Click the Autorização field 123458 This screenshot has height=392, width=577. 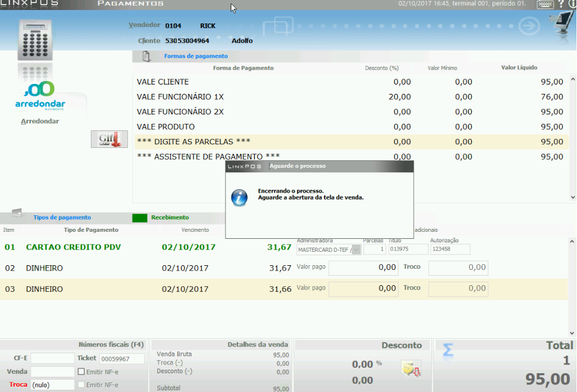(450, 249)
